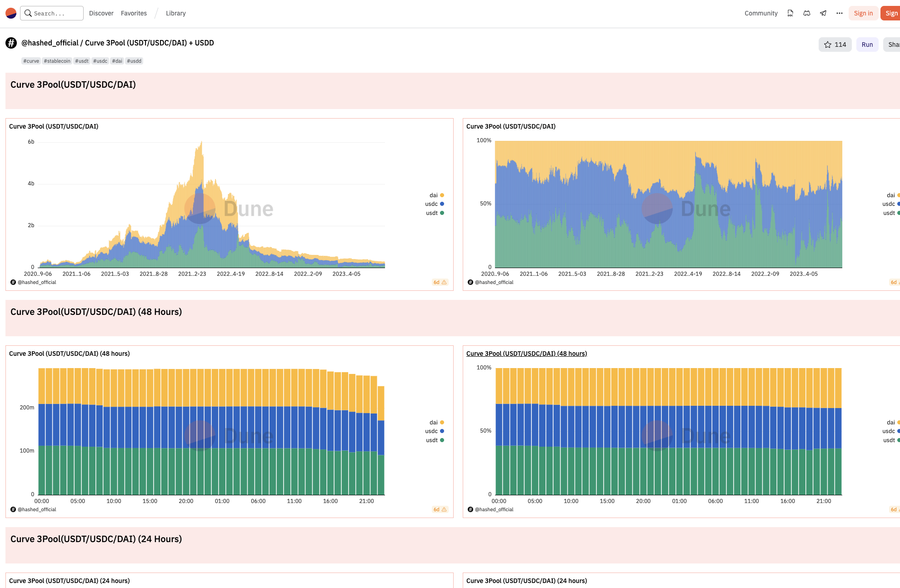Click the Telegram paper-plane icon
900x588 pixels.
click(823, 13)
